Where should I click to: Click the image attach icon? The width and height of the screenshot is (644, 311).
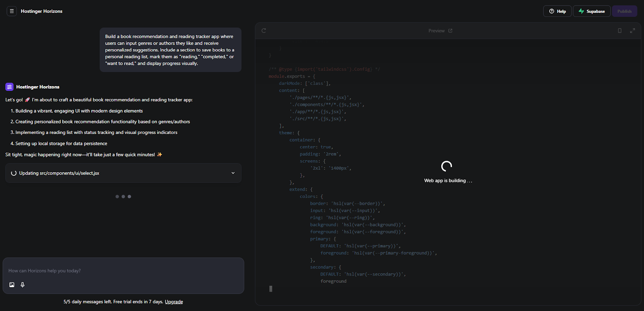12,285
